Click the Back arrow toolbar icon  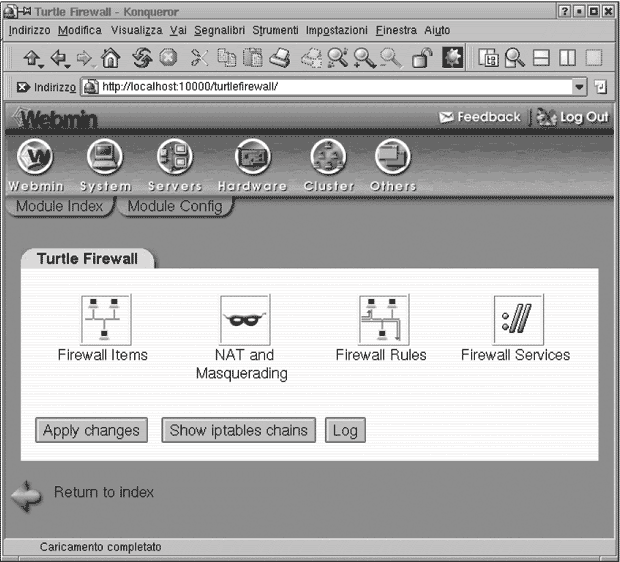[x=60, y=58]
